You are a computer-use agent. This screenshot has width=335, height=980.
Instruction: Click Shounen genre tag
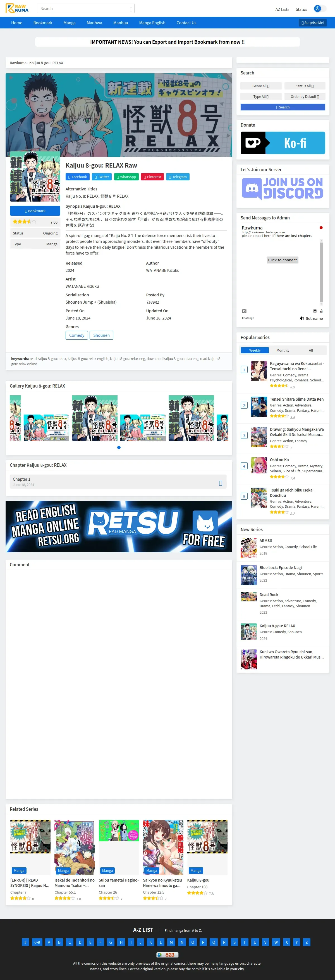coord(101,335)
